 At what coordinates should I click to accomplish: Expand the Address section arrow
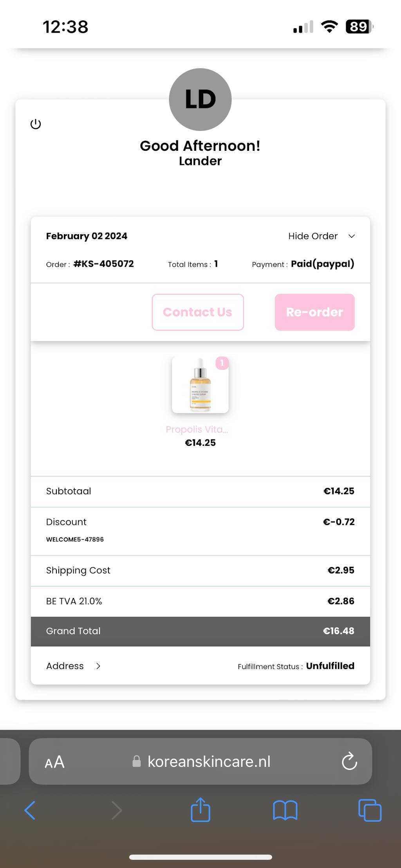click(98, 666)
